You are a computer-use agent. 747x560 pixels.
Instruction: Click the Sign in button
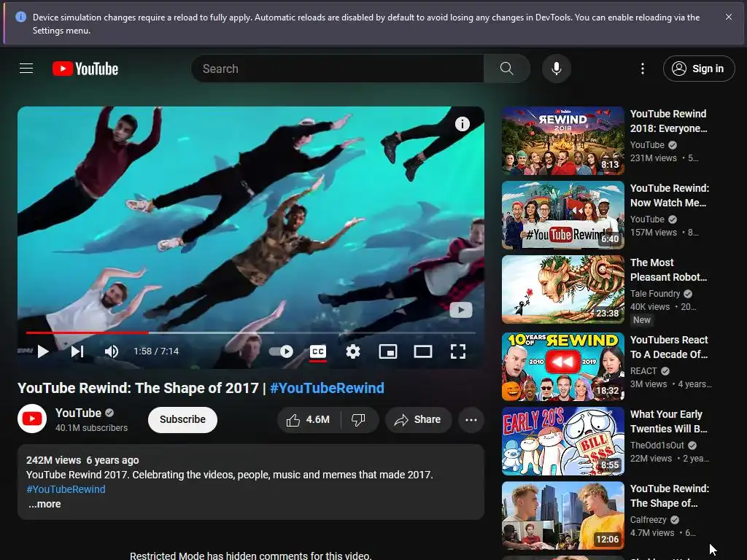coord(699,69)
